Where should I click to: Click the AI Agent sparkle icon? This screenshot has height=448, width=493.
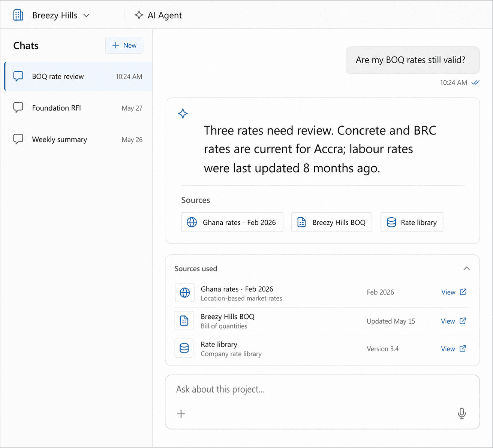point(139,15)
